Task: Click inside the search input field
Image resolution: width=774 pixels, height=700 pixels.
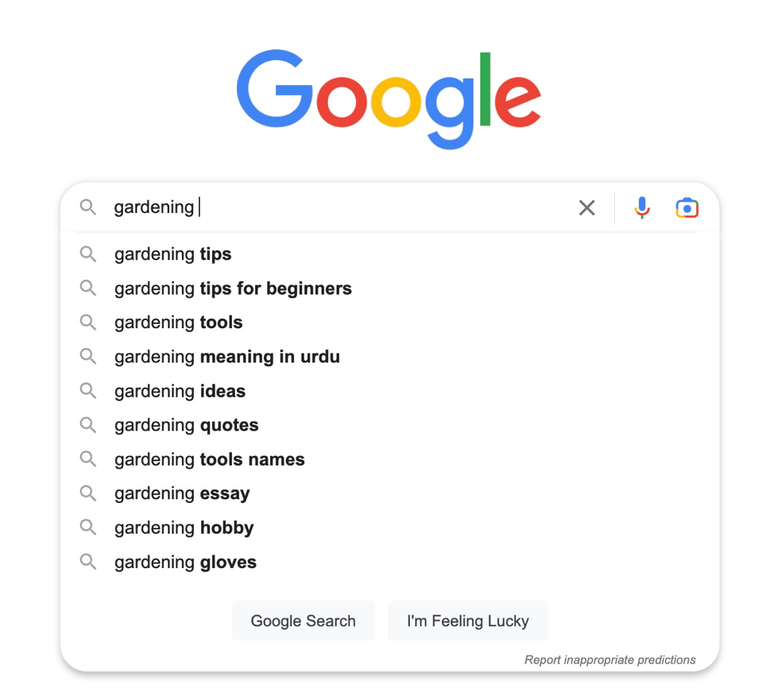Action: pyautogui.click(x=318, y=207)
